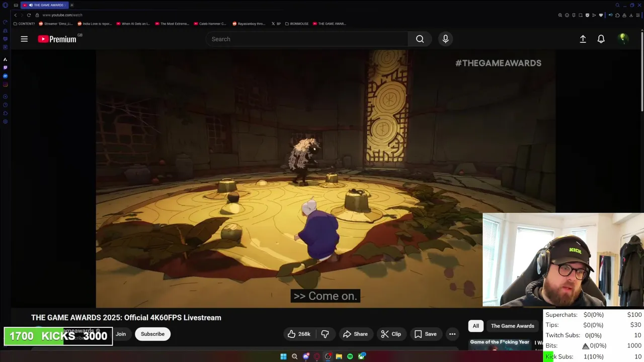This screenshot has width=644, height=362.
Task: Open Instagram in Opera sidebar
Action: (5, 84)
